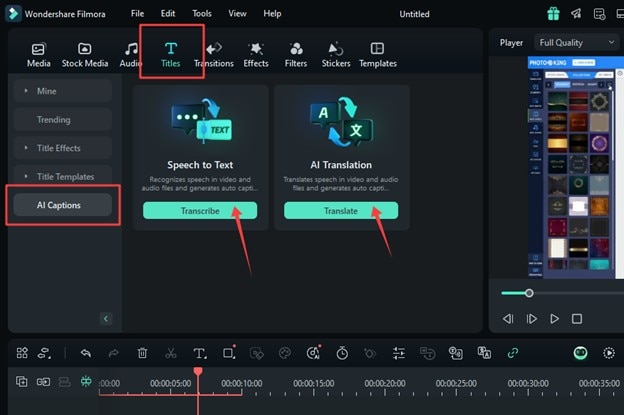
Task: Click the paper plane share icon
Action: click(576, 14)
